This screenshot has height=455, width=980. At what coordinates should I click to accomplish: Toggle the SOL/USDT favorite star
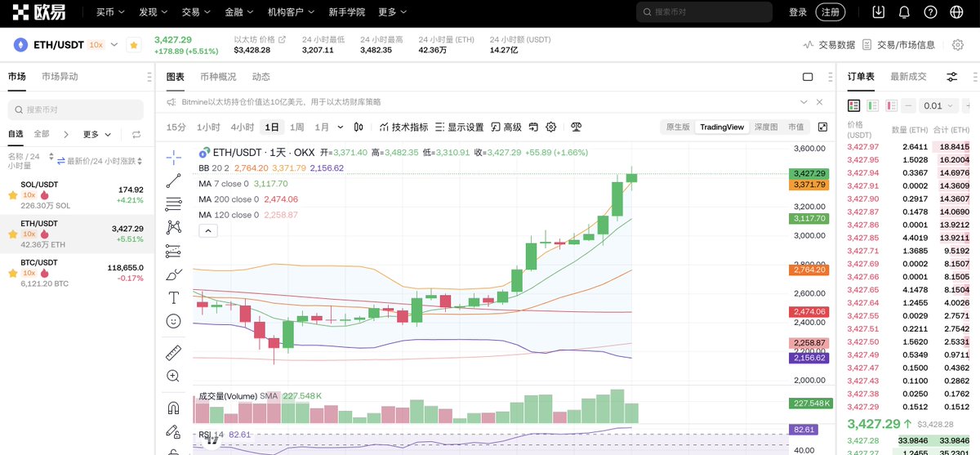pyautogui.click(x=12, y=196)
